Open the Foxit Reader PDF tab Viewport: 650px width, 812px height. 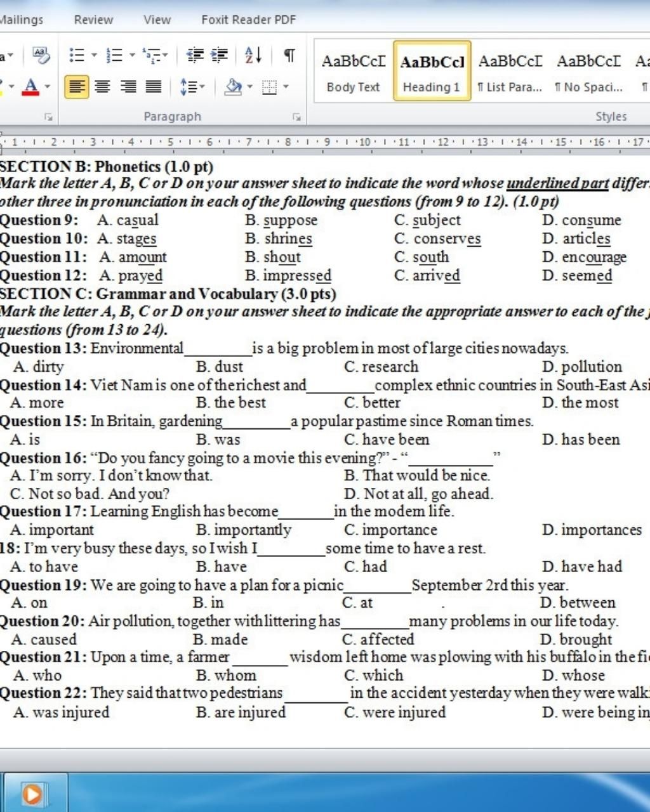[x=249, y=20]
